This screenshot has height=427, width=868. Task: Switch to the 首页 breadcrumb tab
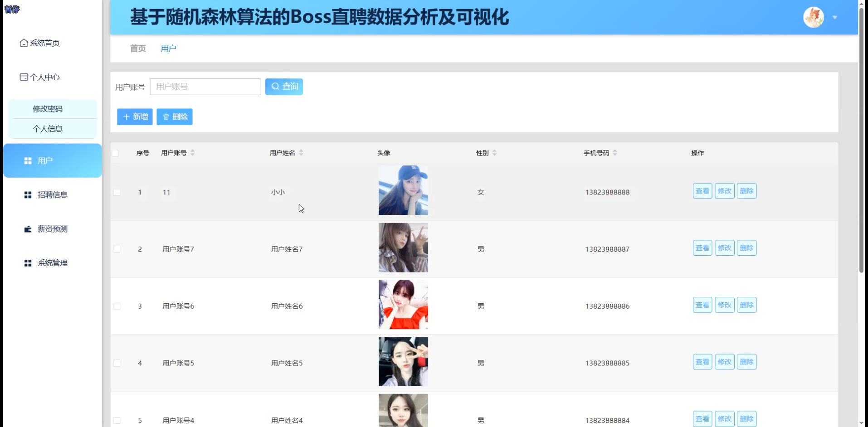pos(138,48)
